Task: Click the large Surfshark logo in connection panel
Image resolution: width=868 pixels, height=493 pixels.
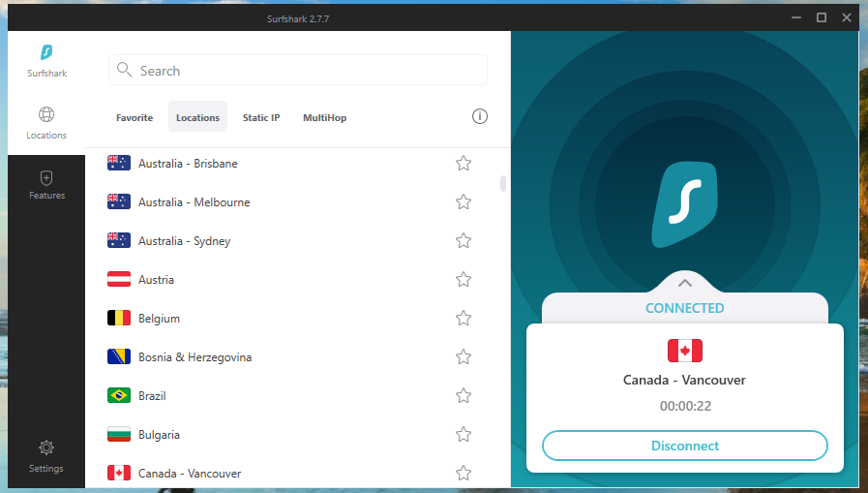Action: click(685, 204)
